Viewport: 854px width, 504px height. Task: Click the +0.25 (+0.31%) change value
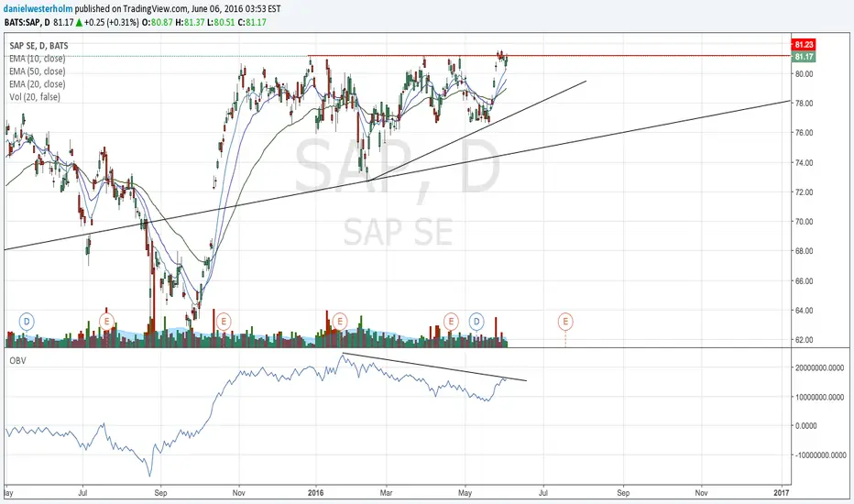pyautogui.click(x=112, y=22)
